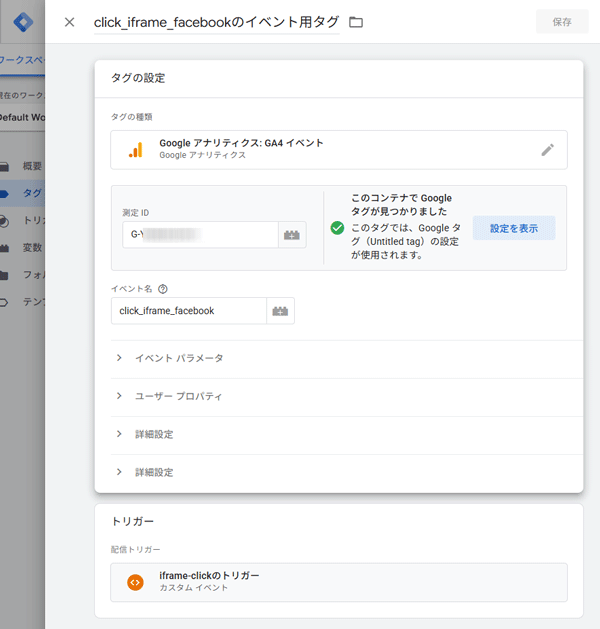Click the help icon next to イベント名
This screenshot has height=629, width=600.
[163, 289]
